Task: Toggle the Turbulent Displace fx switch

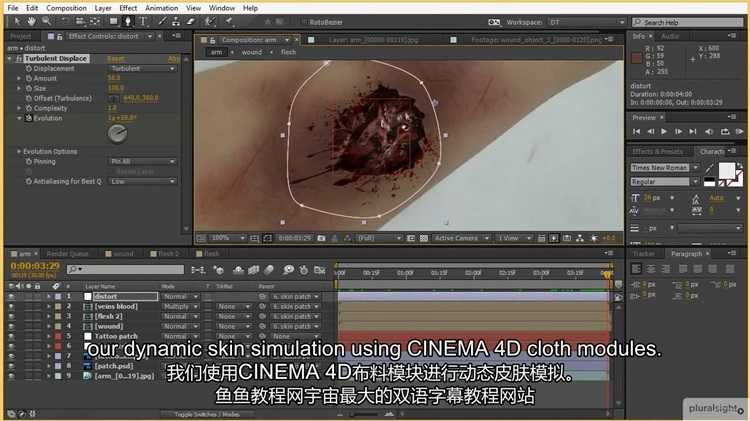Action: 19,58
